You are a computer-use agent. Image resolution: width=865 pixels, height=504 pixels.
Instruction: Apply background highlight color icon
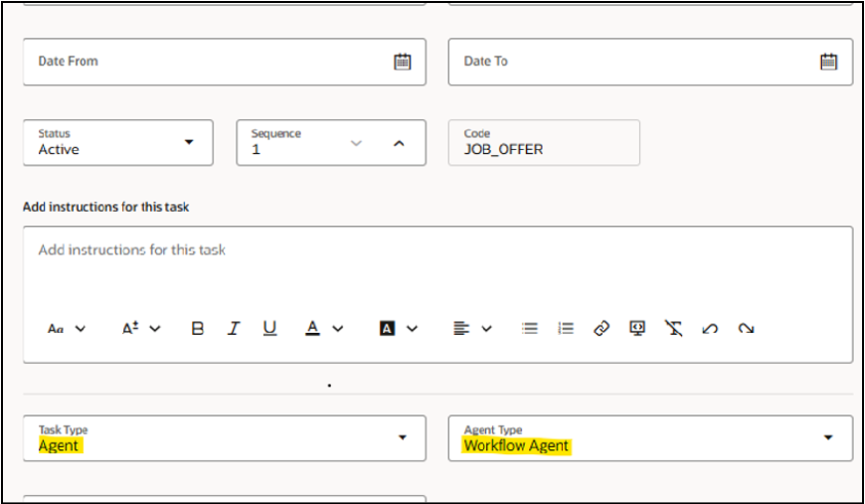pyautogui.click(x=388, y=329)
